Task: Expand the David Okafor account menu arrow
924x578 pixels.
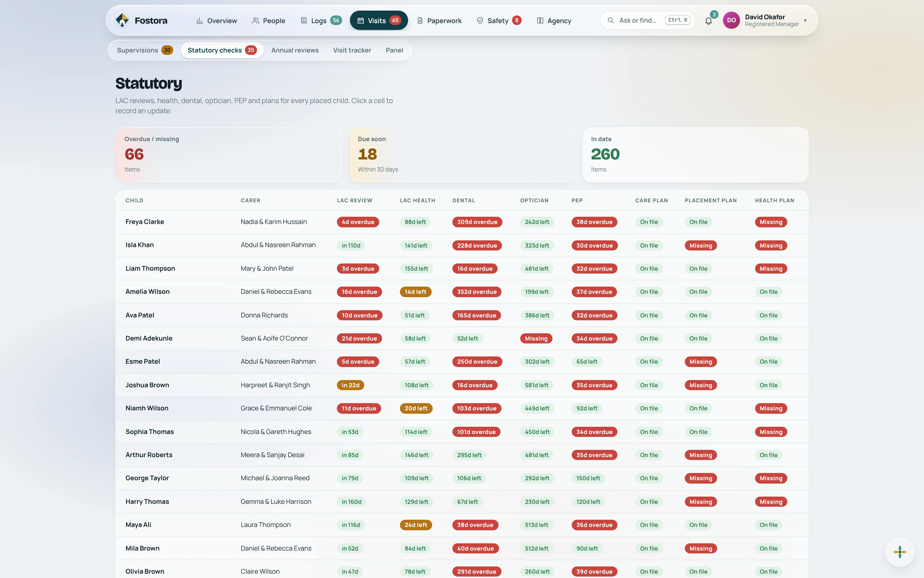Action: [x=805, y=21]
